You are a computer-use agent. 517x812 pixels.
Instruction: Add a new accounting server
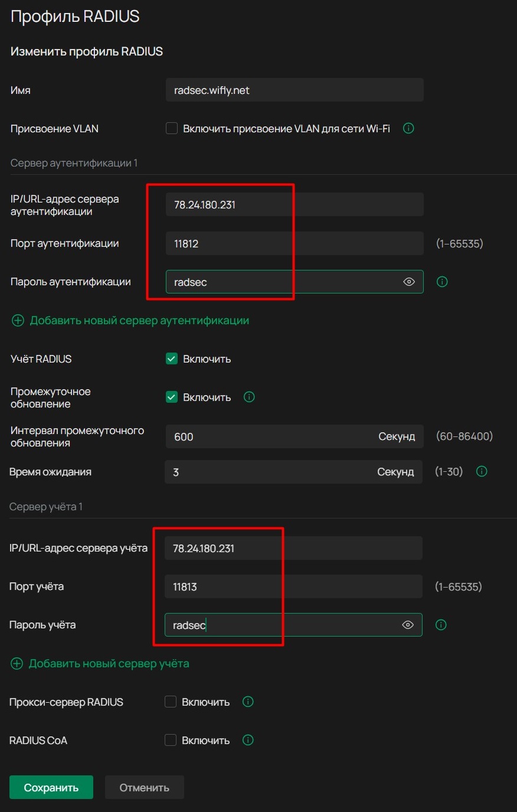(x=100, y=664)
